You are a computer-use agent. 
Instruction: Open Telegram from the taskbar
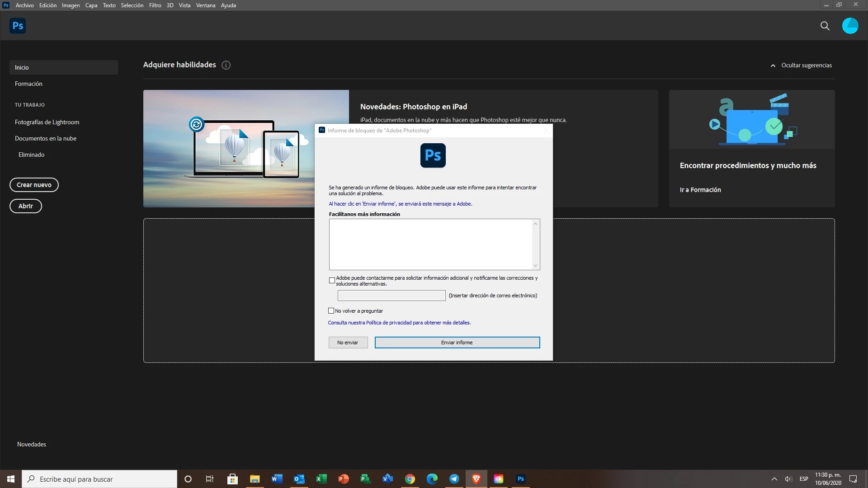[x=454, y=479]
